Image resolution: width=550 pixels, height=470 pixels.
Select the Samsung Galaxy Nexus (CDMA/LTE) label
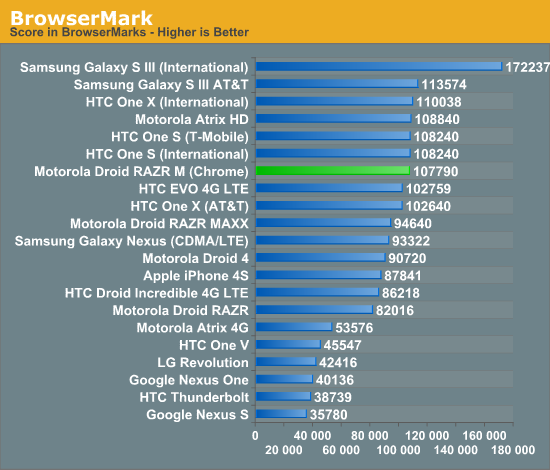coord(132,241)
